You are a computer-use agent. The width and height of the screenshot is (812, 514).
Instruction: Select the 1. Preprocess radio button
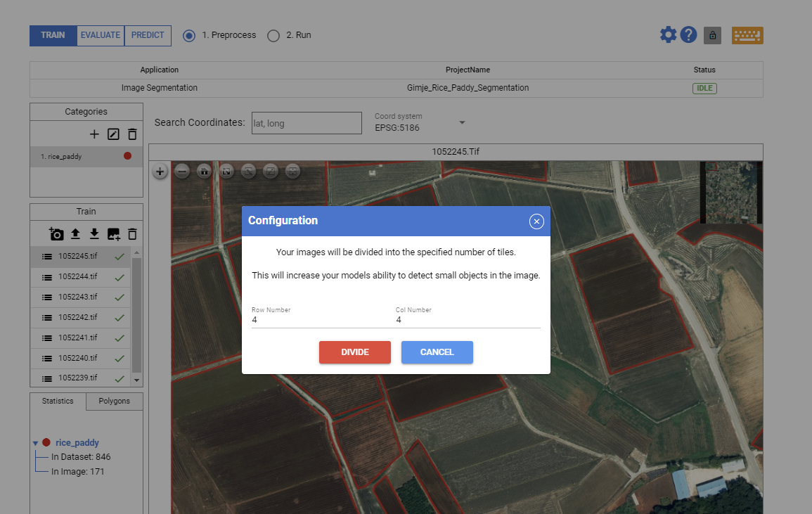click(188, 34)
